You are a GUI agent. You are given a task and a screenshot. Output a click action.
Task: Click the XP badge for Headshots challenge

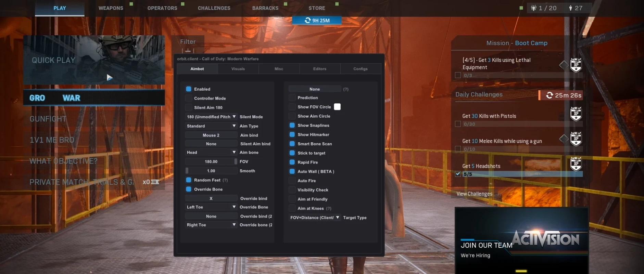click(576, 164)
